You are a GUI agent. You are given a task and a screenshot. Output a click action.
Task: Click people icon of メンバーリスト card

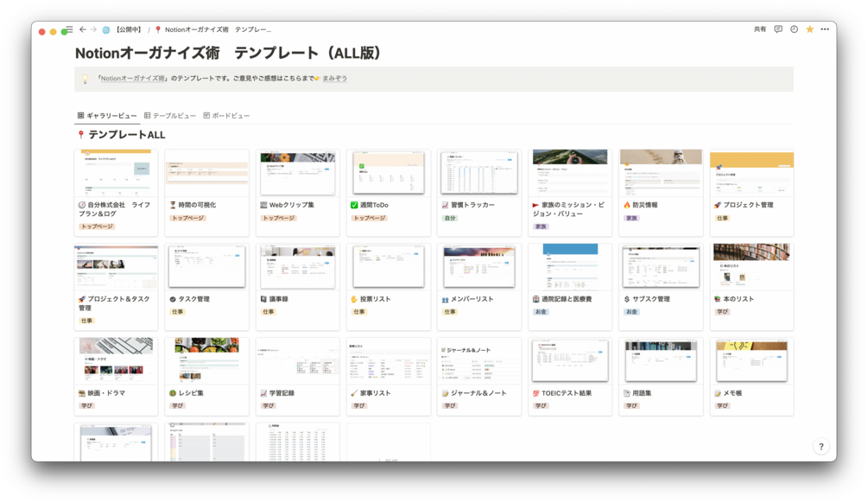point(445,299)
